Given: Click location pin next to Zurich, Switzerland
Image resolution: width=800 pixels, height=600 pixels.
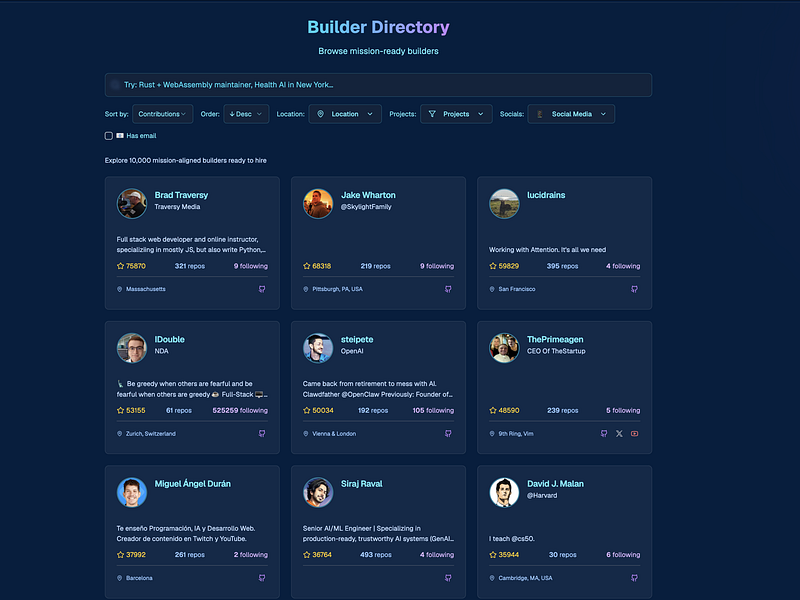Looking at the screenshot, I should point(119,434).
